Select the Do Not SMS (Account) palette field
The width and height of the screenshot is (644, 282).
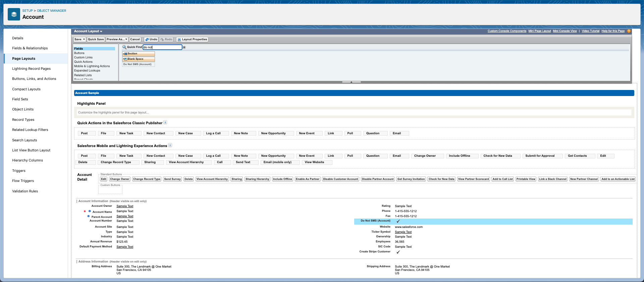[x=139, y=64]
